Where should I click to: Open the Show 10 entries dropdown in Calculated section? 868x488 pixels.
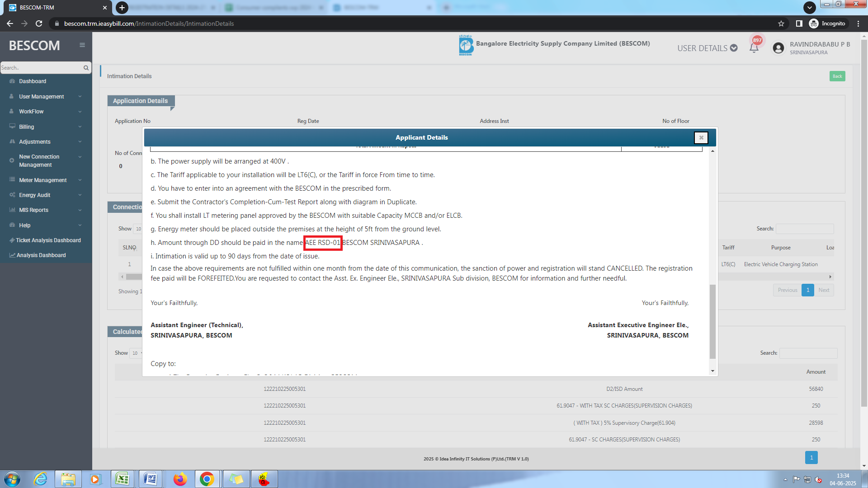point(137,353)
